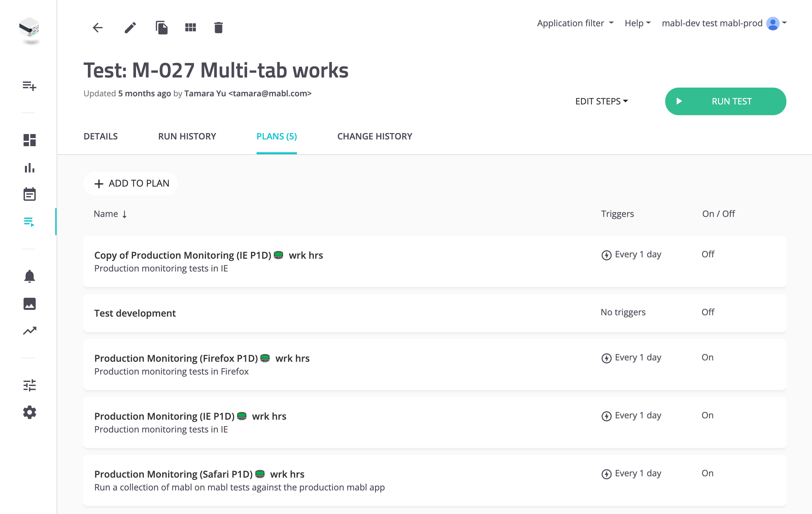Open the settings gear sidebar icon
Screen dimensions: 812x514
tap(29, 412)
